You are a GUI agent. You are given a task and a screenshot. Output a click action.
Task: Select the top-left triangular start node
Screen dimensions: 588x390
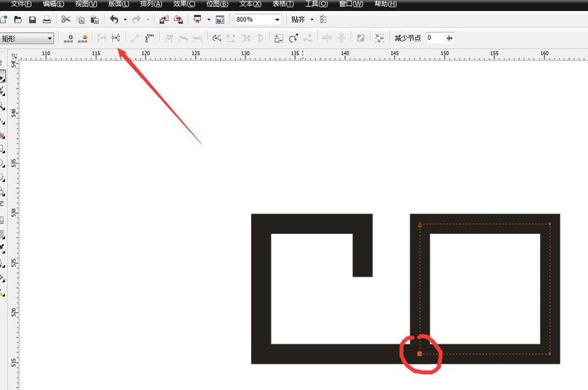[420, 224]
